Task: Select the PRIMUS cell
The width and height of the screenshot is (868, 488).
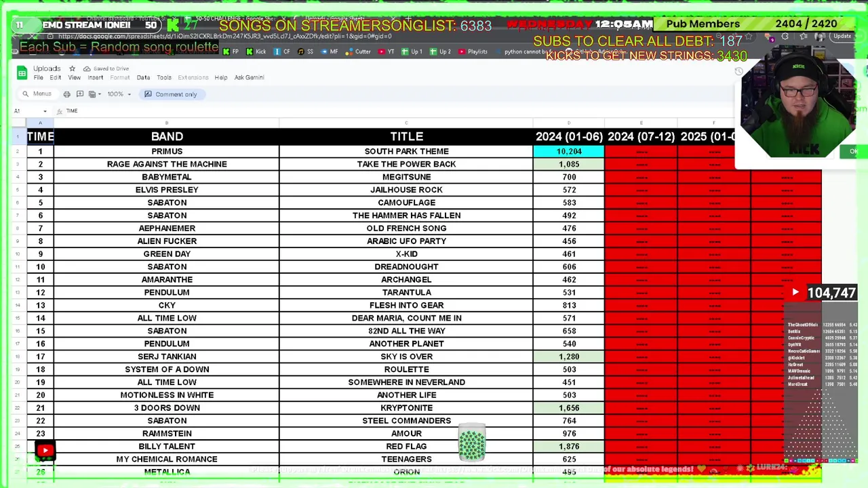Action: coord(166,152)
